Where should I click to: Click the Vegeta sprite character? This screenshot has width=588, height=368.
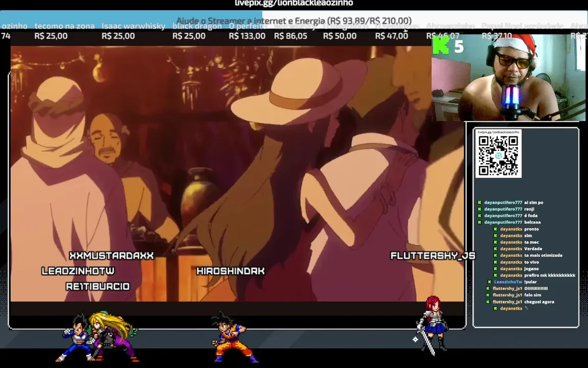point(76,338)
